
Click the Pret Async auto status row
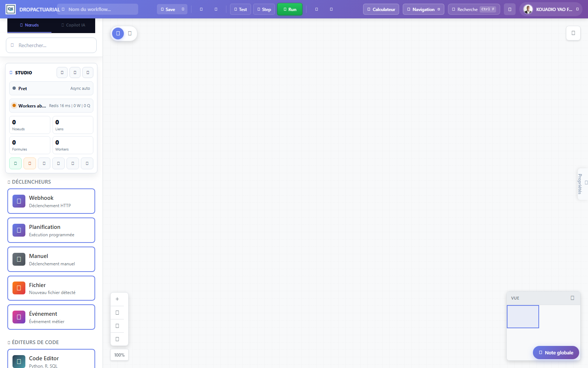click(x=51, y=88)
